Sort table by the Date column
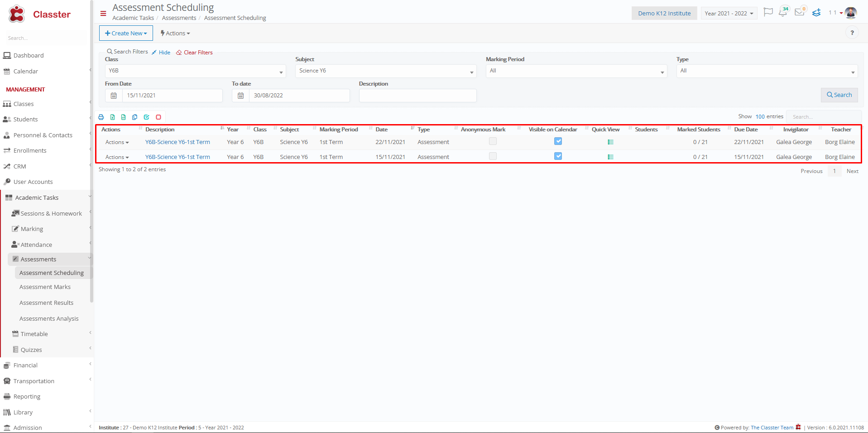 pos(382,130)
